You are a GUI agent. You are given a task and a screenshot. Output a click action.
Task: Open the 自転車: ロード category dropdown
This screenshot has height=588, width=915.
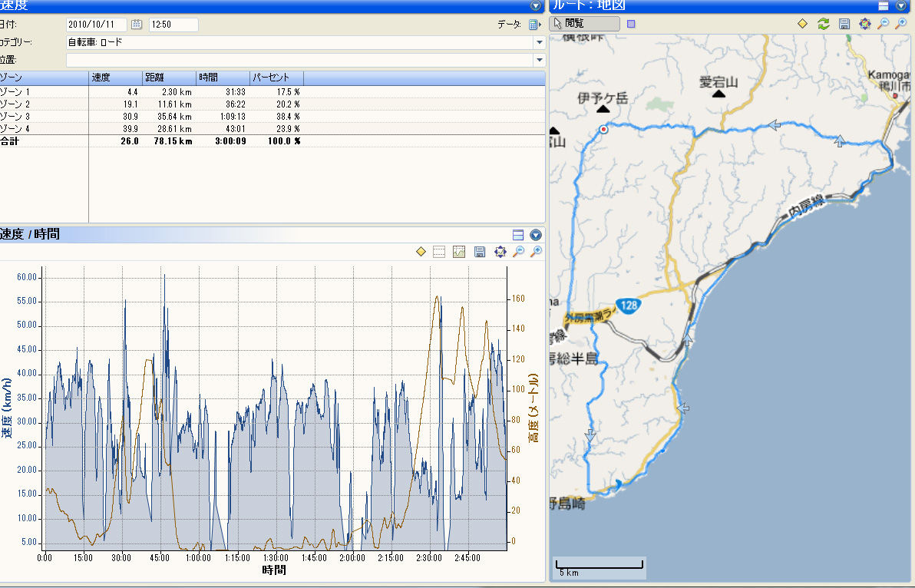(x=539, y=42)
